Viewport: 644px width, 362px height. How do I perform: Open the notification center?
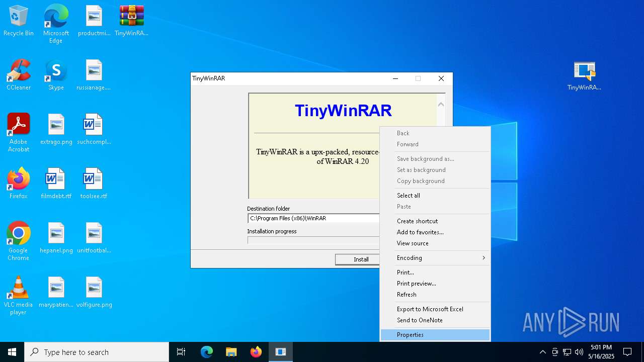(627, 352)
